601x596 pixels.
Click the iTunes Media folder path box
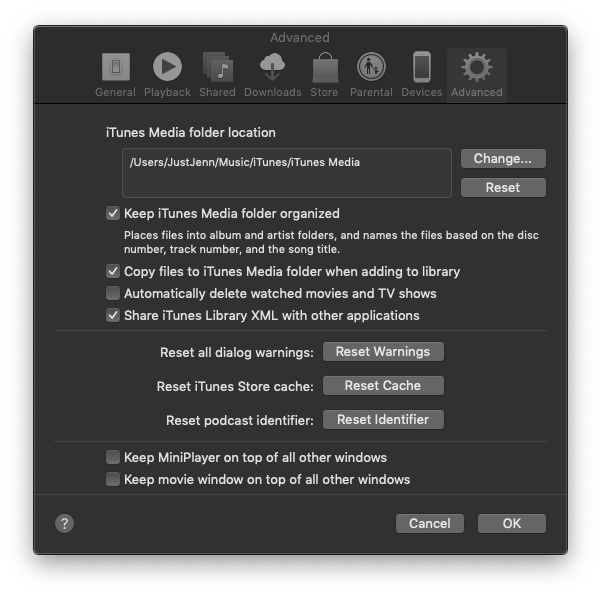[287, 173]
